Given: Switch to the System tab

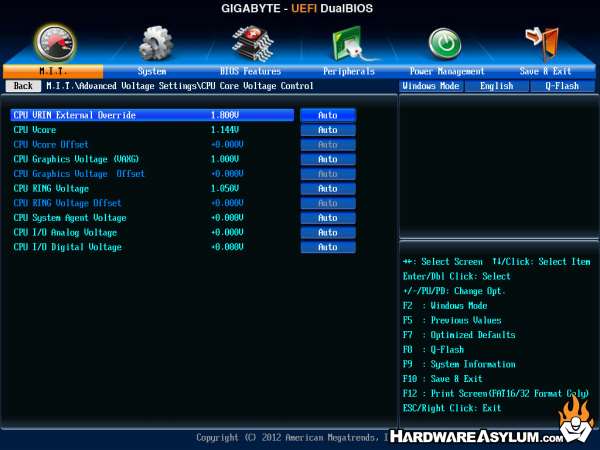Looking at the screenshot, I should [x=152, y=71].
